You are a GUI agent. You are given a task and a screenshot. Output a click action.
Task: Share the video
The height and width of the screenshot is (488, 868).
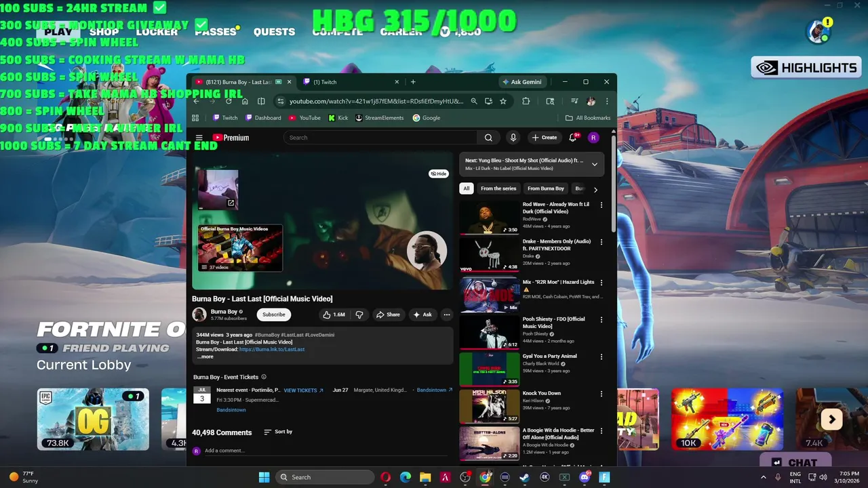tap(388, 314)
